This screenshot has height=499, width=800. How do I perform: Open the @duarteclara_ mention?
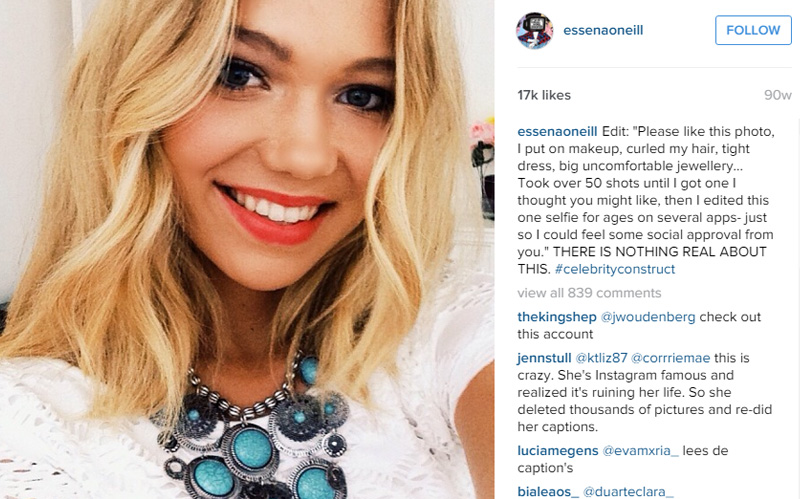628,491
